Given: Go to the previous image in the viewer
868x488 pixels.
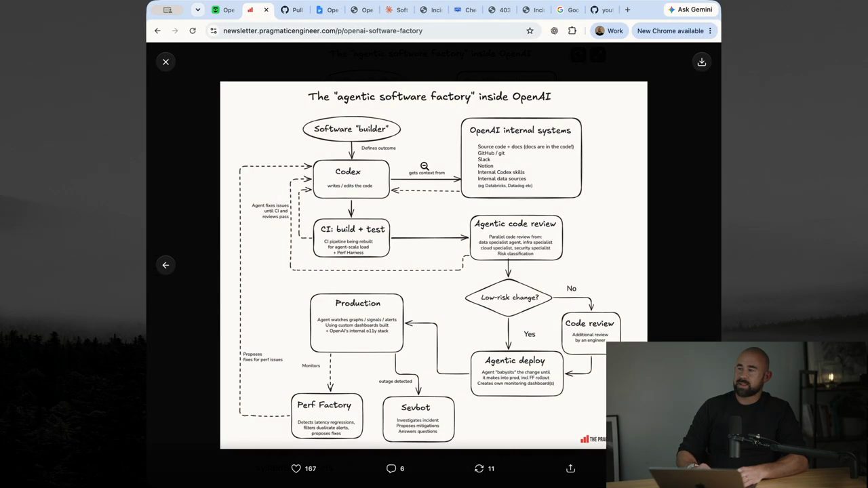Looking at the screenshot, I should point(165,265).
